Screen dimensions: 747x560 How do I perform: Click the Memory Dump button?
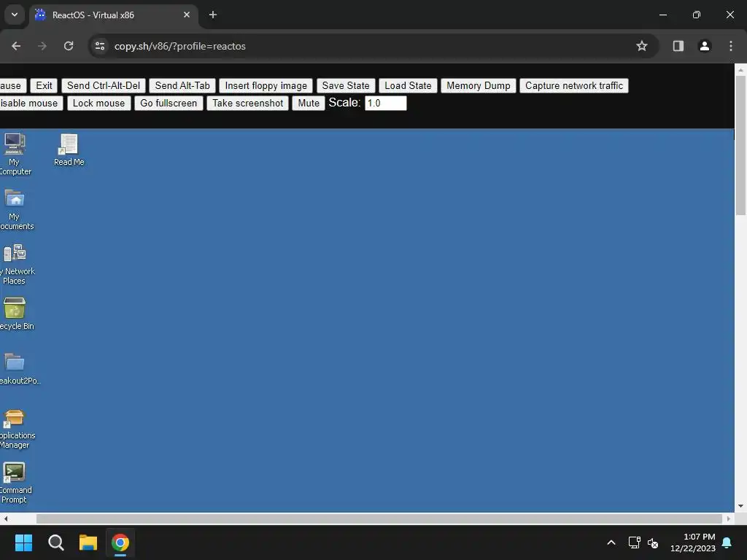pyautogui.click(x=479, y=86)
